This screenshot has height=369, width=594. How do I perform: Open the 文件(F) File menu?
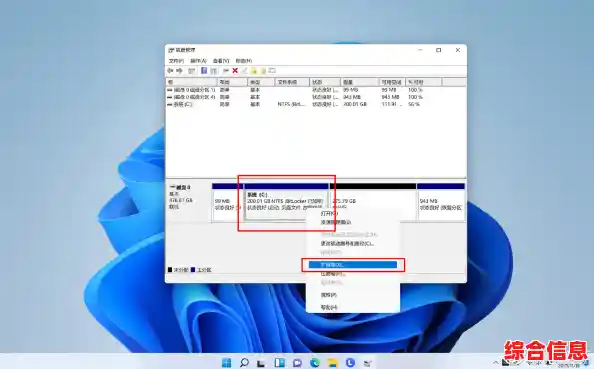[x=176, y=61]
